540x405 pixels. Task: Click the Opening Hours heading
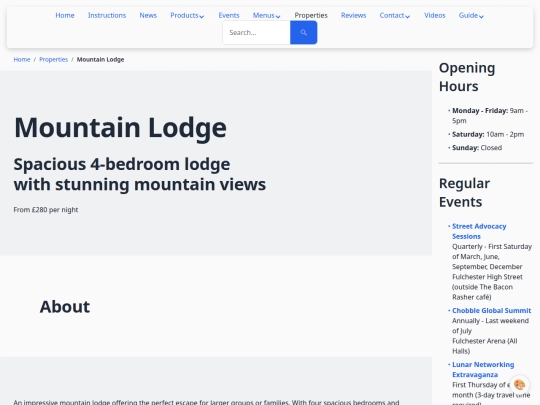(x=467, y=77)
